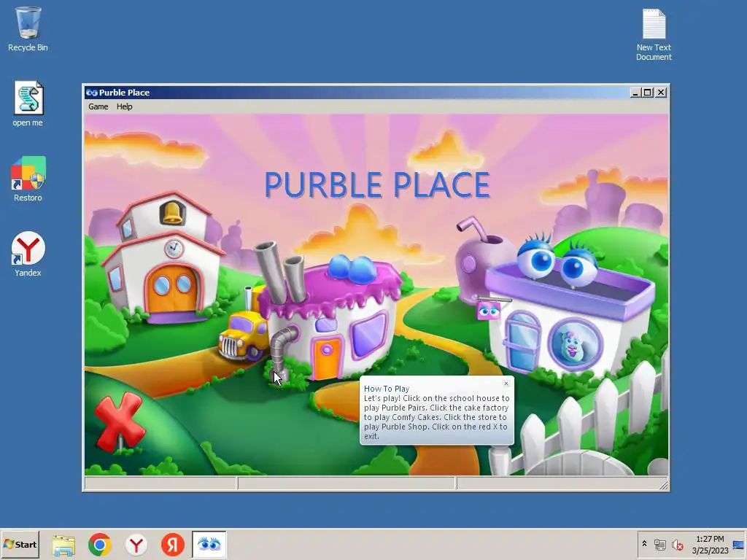747x560 pixels.
Task: Launch Chrome from the taskbar
Action: [x=99, y=545]
